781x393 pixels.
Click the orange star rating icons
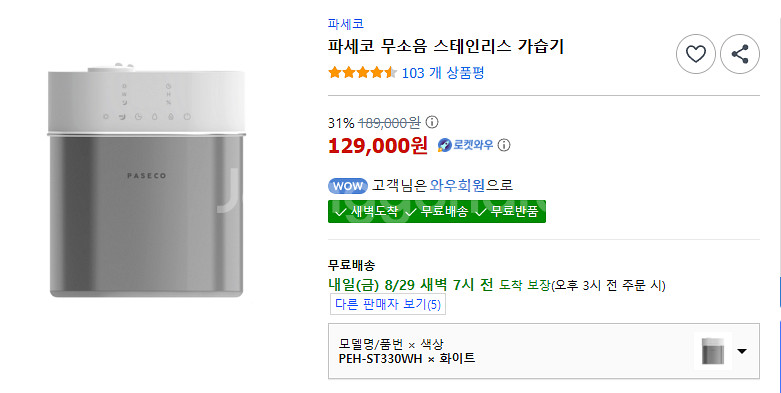(363, 73)
